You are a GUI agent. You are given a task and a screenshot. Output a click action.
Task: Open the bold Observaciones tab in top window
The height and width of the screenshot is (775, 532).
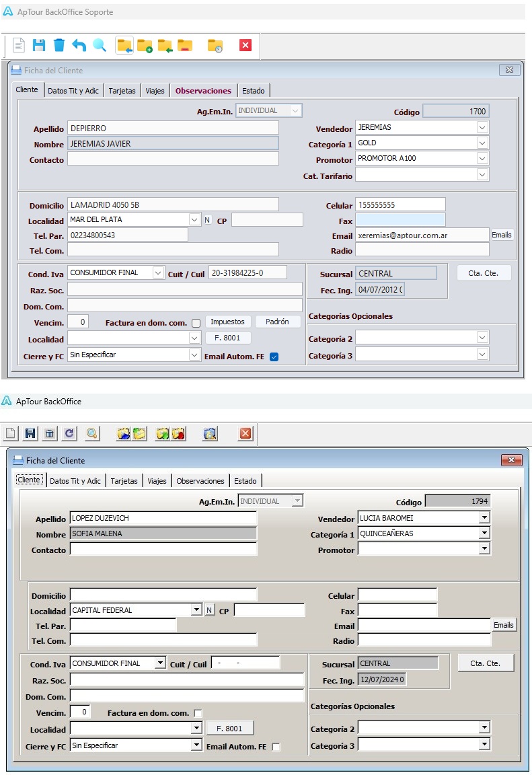tap(203, 91)
